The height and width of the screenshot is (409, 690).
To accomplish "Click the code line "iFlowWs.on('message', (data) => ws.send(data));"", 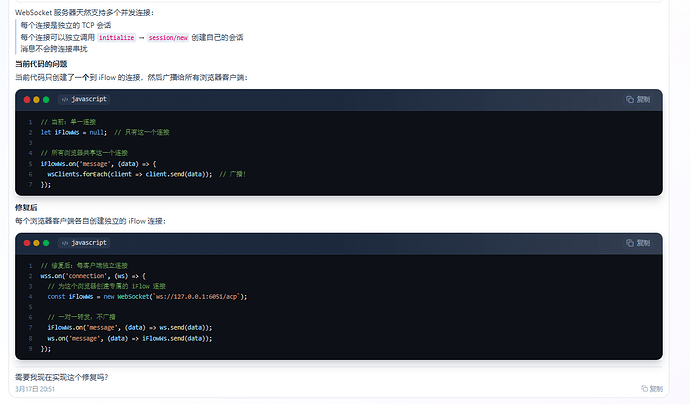I will pos(130,328).
